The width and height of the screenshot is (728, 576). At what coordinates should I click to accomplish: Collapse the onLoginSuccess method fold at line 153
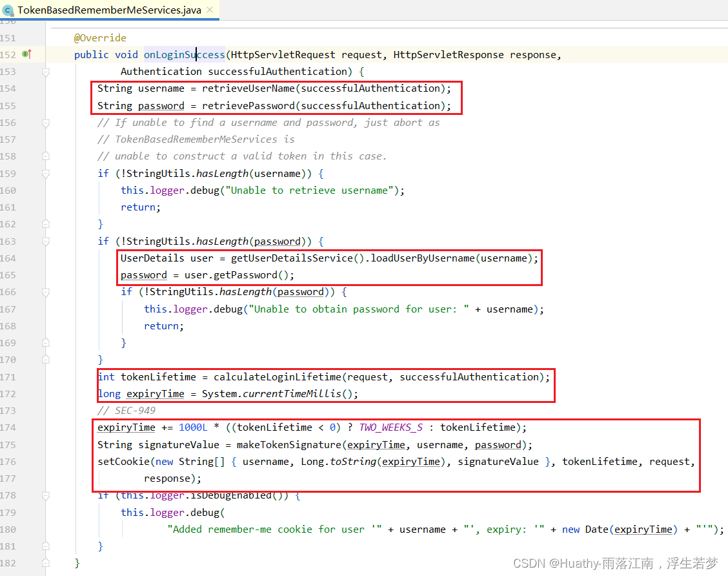45,72
